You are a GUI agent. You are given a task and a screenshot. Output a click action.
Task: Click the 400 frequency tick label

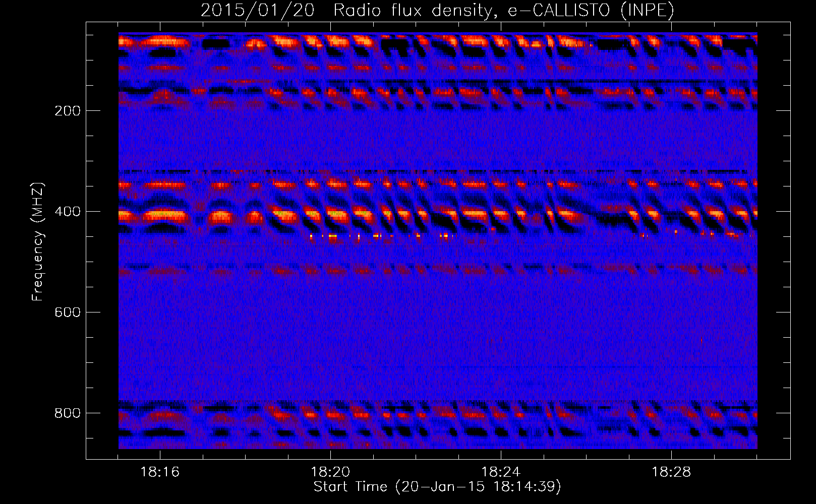coord(67,211)
